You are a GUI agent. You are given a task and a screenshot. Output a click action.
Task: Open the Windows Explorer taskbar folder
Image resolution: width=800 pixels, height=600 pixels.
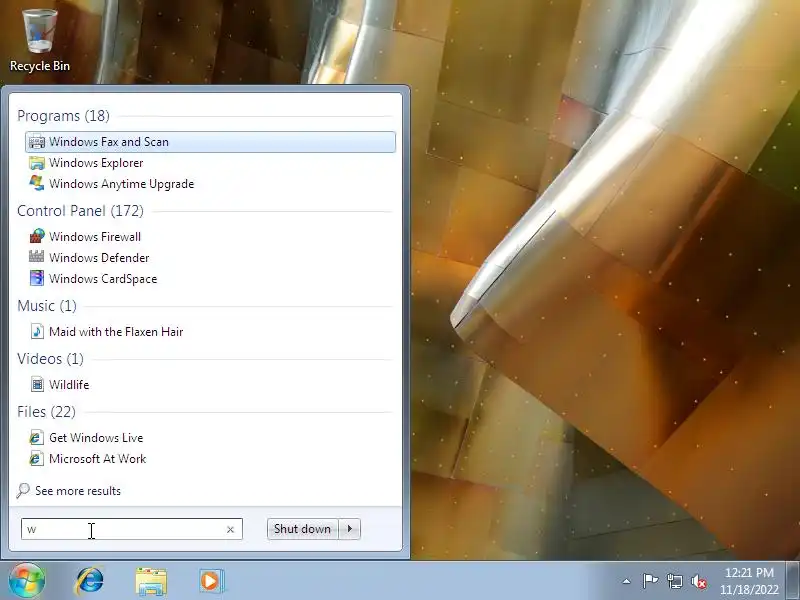[x=151, y=581]
